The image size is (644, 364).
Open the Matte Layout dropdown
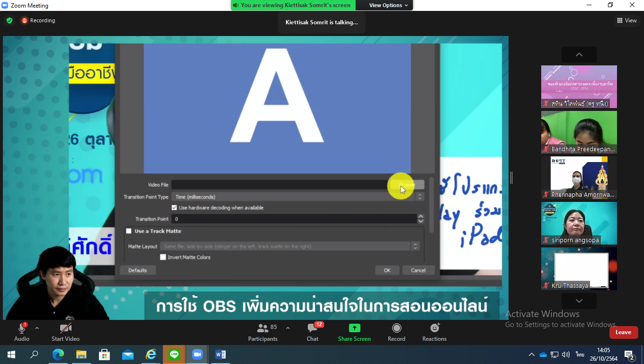pos(289,246)
